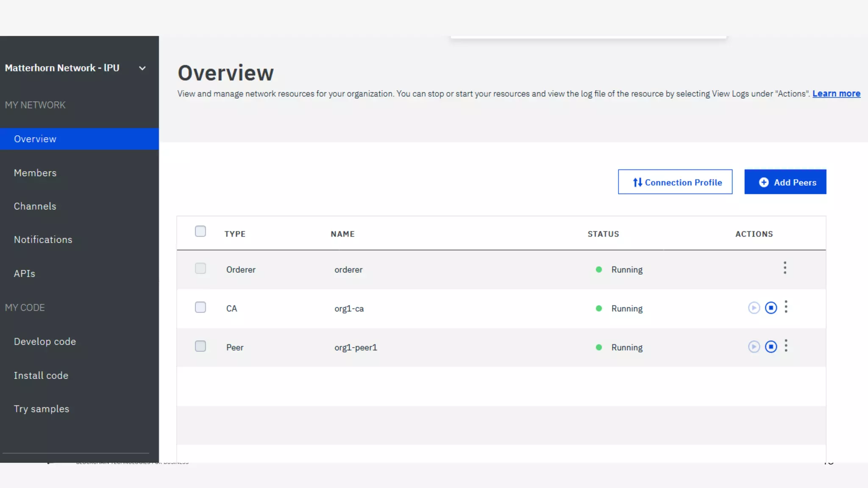Click the Connection Profile button

click(675, 182)
